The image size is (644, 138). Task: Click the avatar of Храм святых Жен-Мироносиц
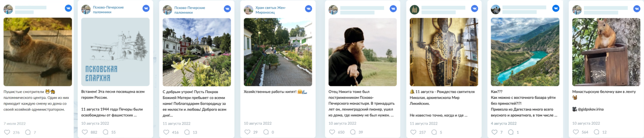coord(248,10)
